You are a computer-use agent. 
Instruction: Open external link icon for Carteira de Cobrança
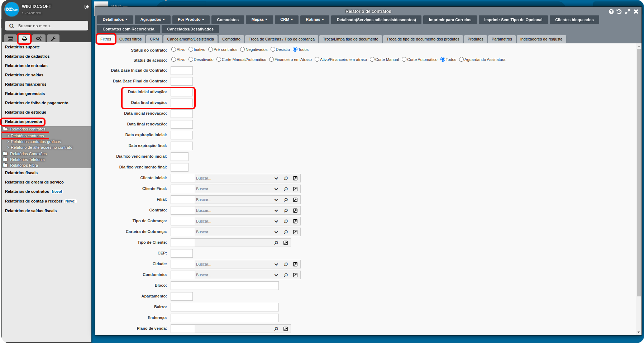[x=295, y=232]
